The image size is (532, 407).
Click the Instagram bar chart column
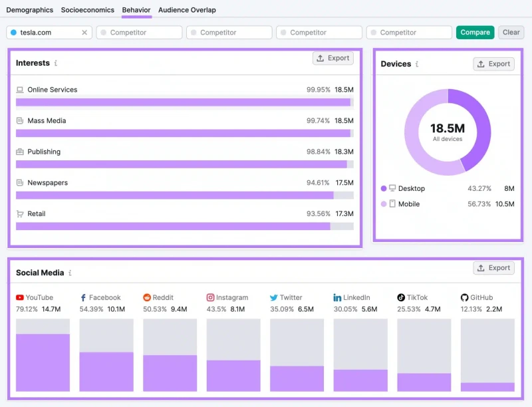tap(233, 355)
